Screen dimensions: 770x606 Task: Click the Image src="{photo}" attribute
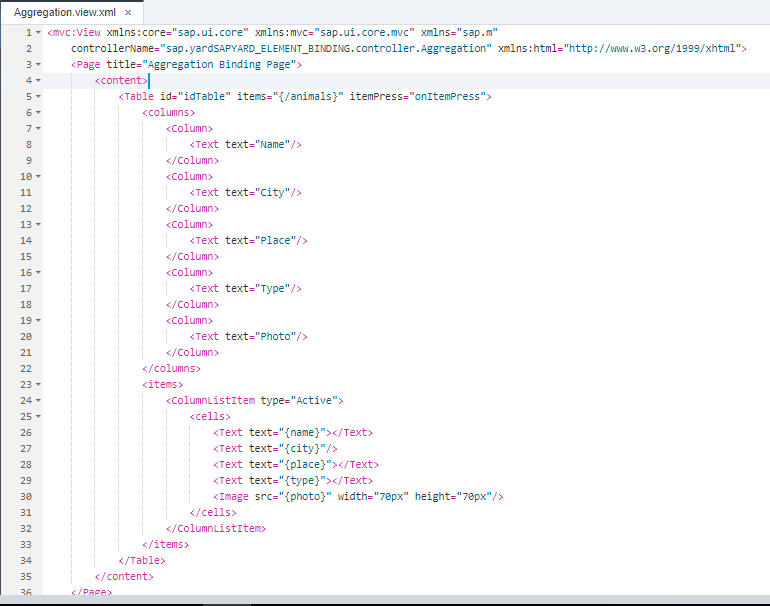293,496
